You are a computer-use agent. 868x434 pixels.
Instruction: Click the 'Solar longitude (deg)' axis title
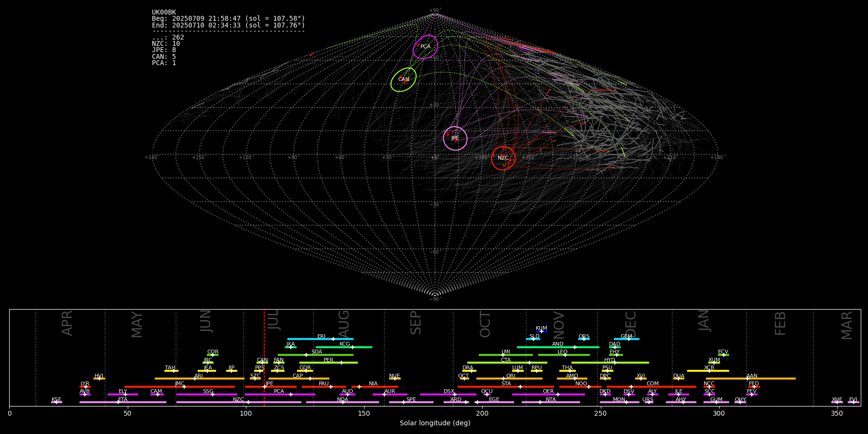435,423
